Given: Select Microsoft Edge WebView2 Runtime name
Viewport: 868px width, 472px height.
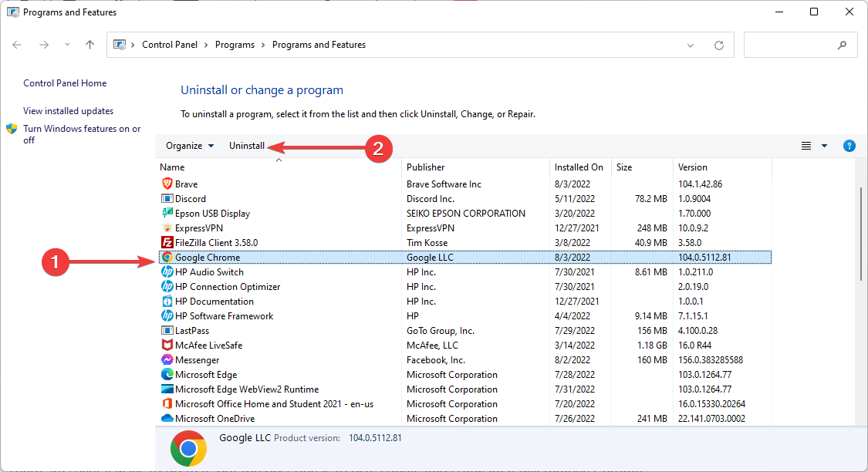Looking at the screenshot, I should coord(247,389).
